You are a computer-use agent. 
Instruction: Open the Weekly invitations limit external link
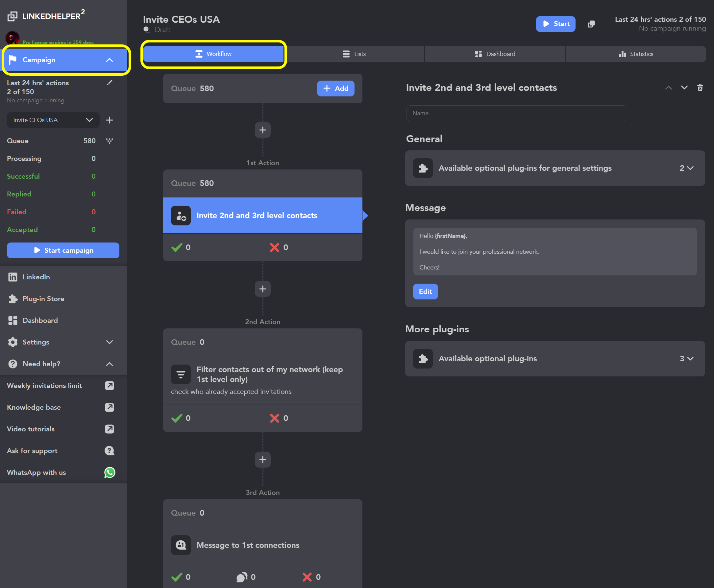(109, 385)
